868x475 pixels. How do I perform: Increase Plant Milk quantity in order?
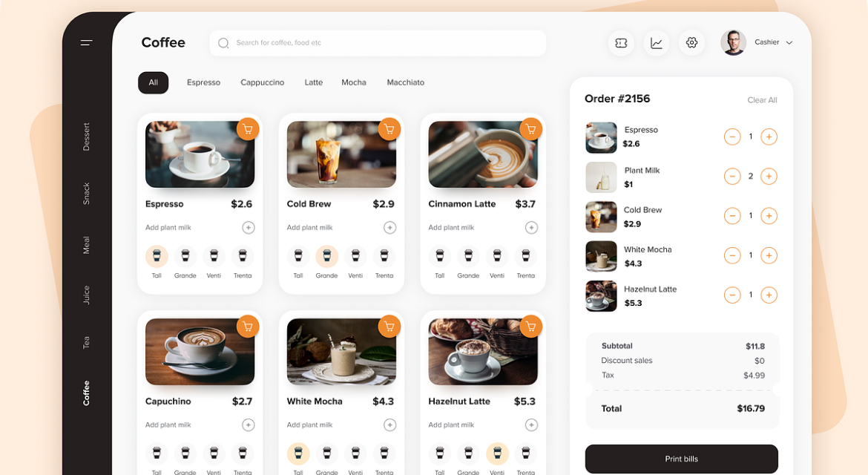769,177
